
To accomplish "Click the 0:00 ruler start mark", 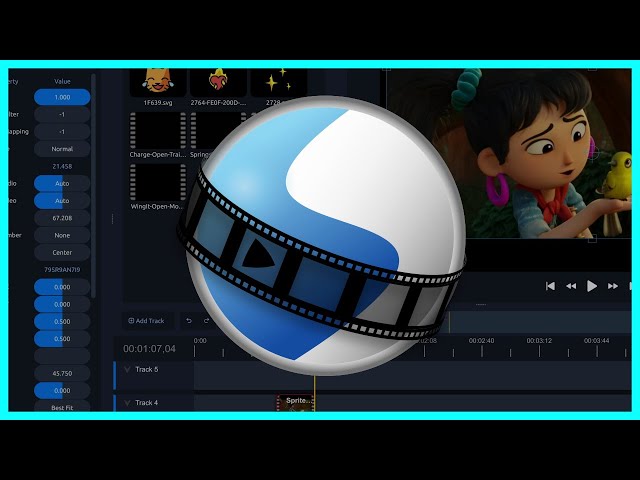I will coord(200,340).
